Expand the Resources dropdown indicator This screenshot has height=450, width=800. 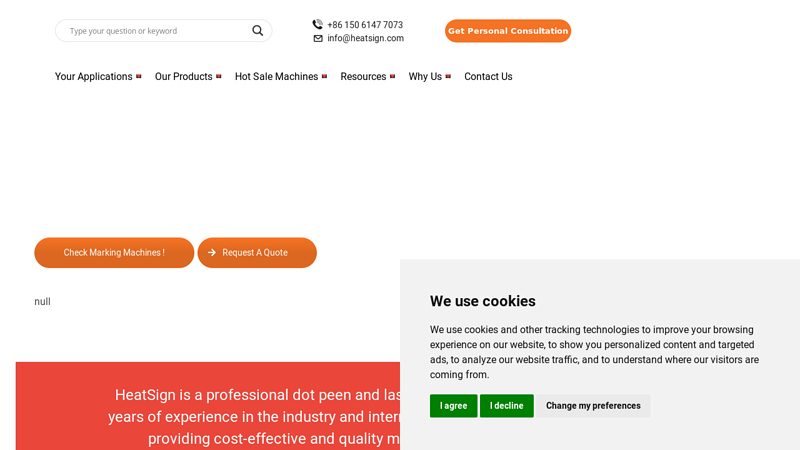pyautogui.click(x=393, y=77)
